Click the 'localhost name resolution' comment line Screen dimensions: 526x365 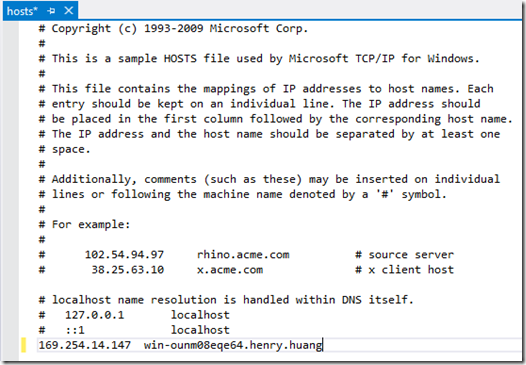[x=226, y=300]
